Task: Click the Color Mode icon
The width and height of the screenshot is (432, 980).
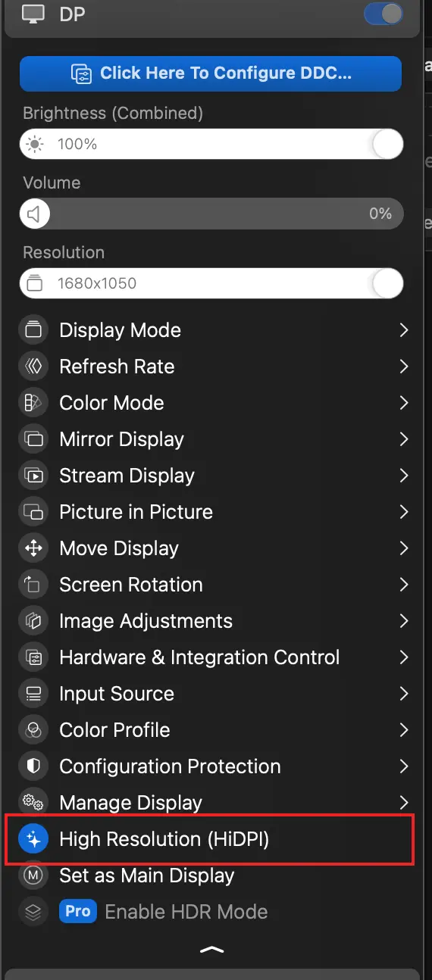Action: [33, 403]
